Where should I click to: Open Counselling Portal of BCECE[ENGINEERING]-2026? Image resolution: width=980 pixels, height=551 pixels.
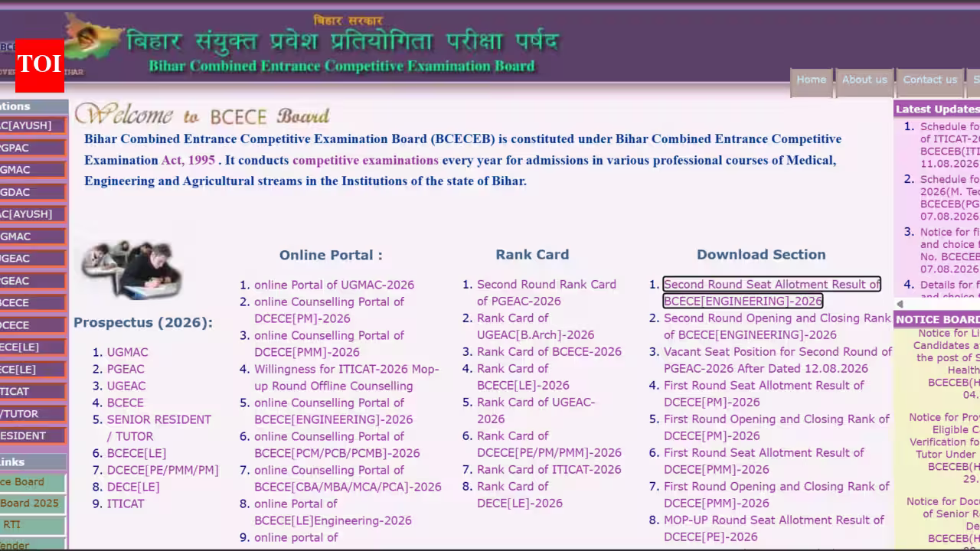tap(333, 411)
